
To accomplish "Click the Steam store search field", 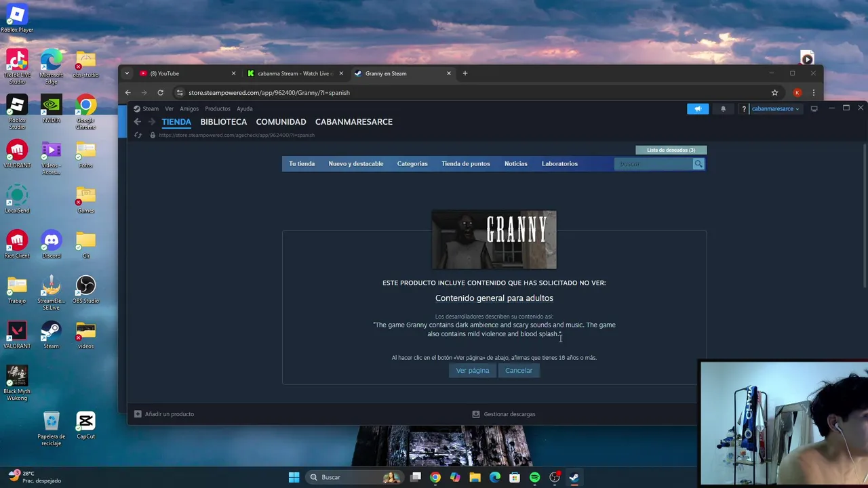I will click(x=653, y=164).
